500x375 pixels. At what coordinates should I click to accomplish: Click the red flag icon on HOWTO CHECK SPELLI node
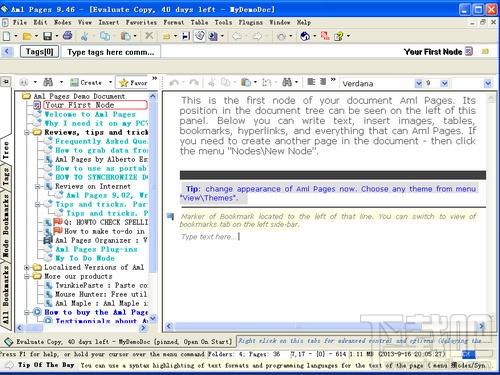point(58,222)
